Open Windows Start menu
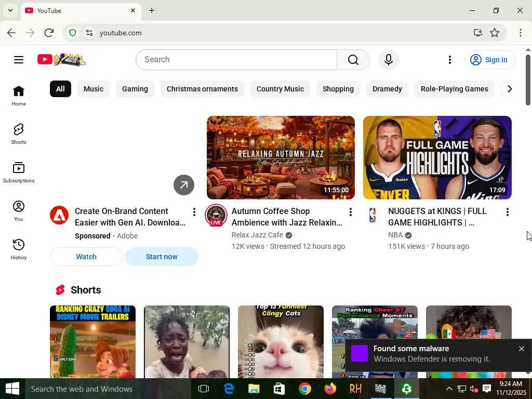 (12, 389)
